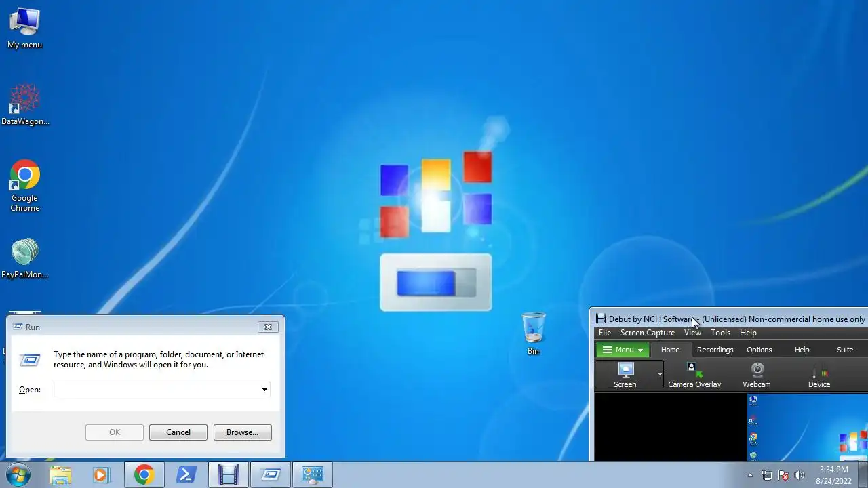
Task: Select Webcam source in Debut
Action: click(x=757, y=375)
